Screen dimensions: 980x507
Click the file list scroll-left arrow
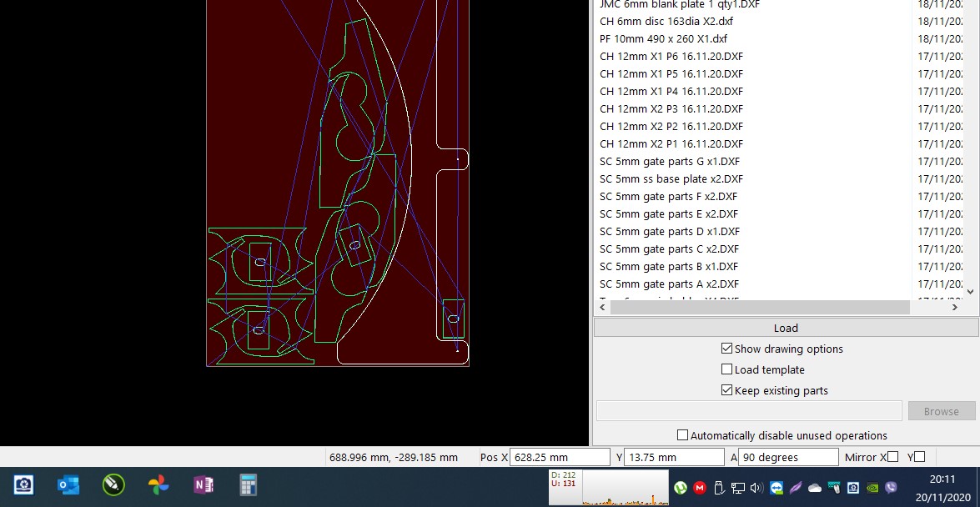tap(602, 307)
